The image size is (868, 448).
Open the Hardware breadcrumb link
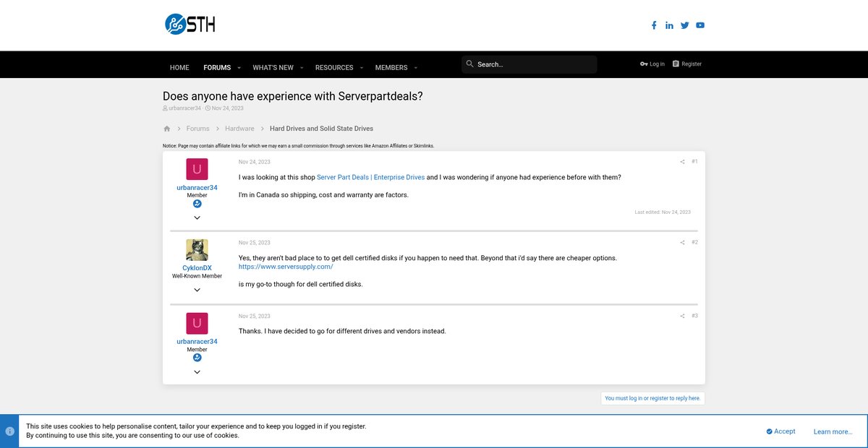tap(239, 129)
